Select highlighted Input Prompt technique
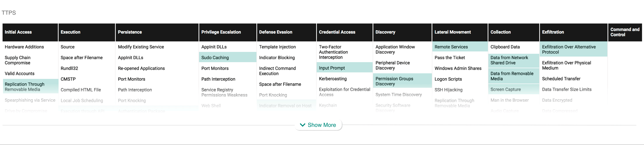This screenshot has width=644, height=145. pyautogui.click(x=345, y=68)
